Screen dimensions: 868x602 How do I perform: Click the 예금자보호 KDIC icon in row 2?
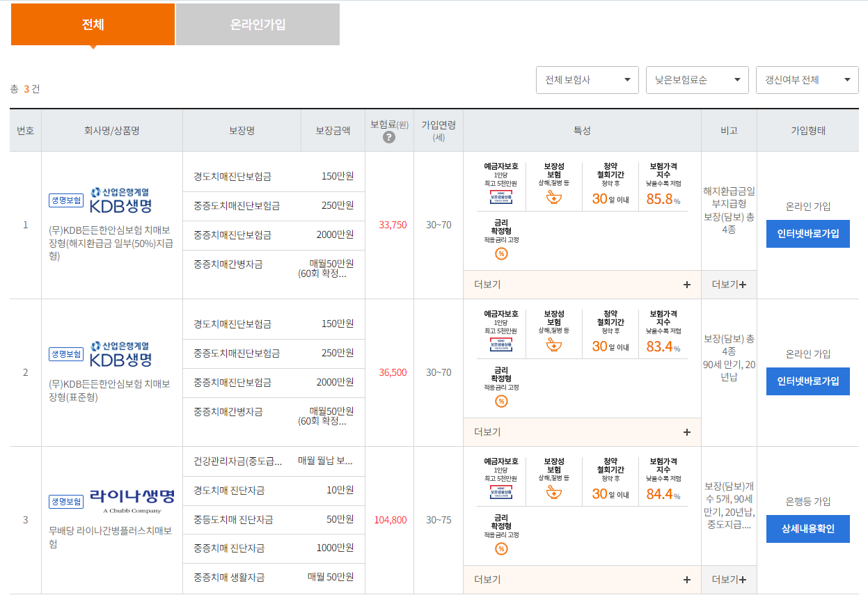(x=501, y=345)
